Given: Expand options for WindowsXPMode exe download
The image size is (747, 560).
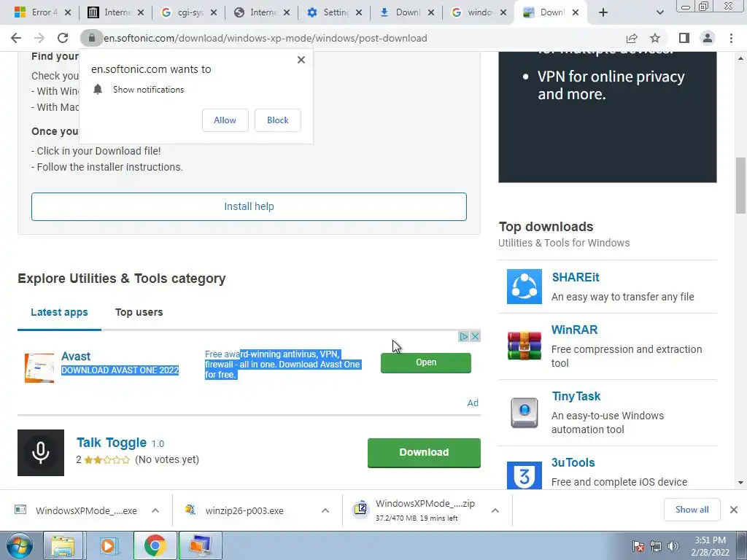Looking at the screenshot, I should (x=155, y=510).
